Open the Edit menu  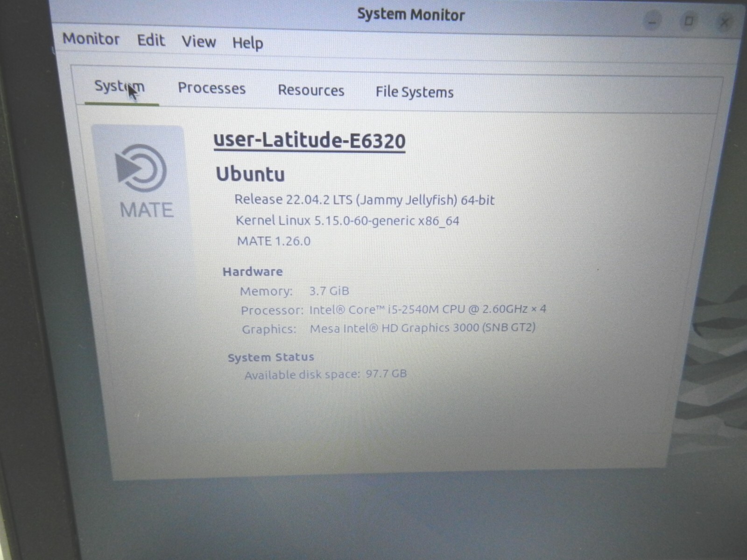pos(151,40)
